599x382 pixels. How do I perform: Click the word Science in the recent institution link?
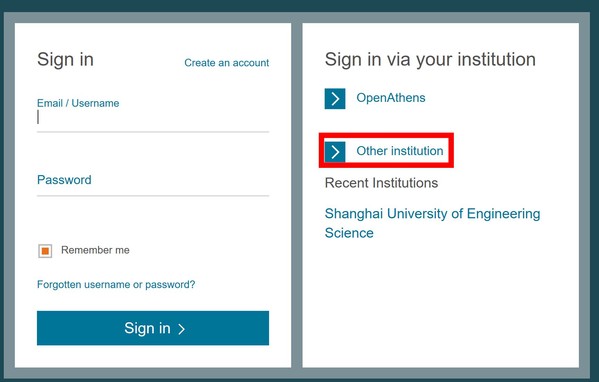(349, 233)
